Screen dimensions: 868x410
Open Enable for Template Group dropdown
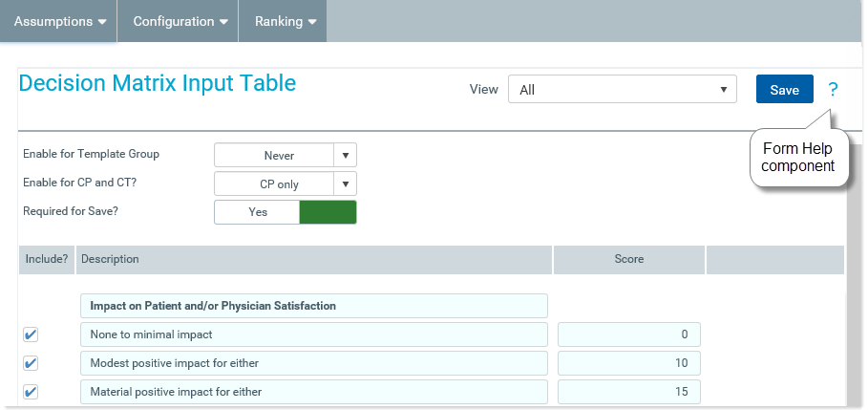click(285, 155)
